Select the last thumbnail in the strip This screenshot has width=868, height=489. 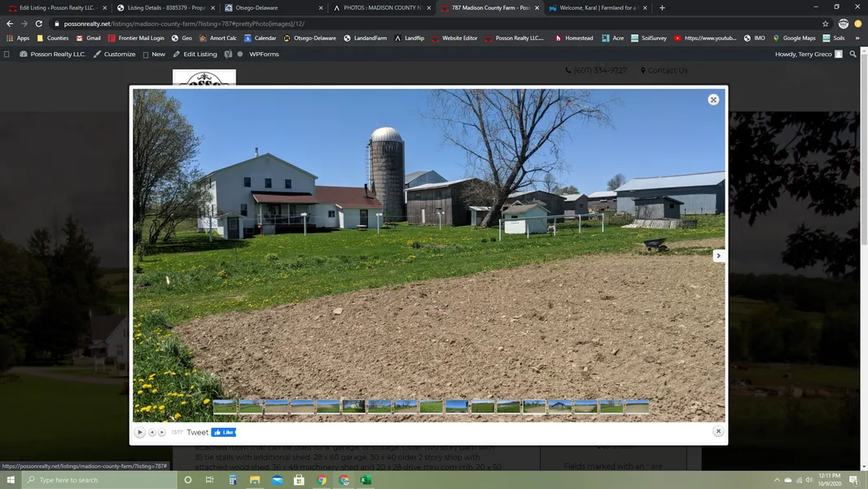(x=637, y=407)
